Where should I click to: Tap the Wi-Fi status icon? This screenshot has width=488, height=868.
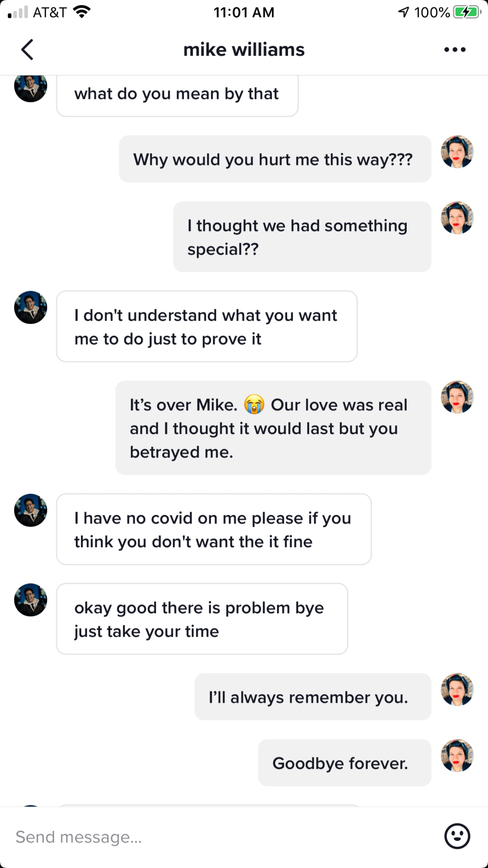(81, 12)
